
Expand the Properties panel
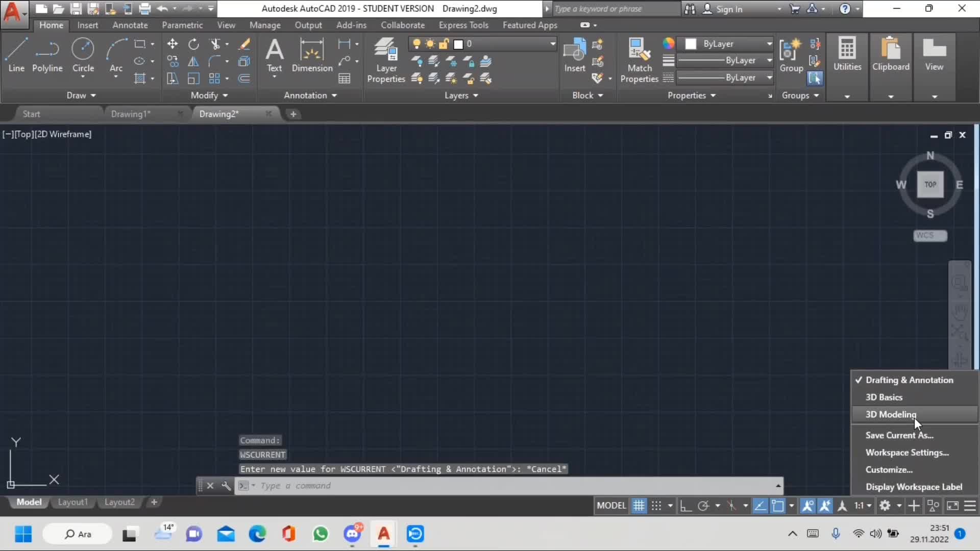pyautogui.click(x=692, y=95)
